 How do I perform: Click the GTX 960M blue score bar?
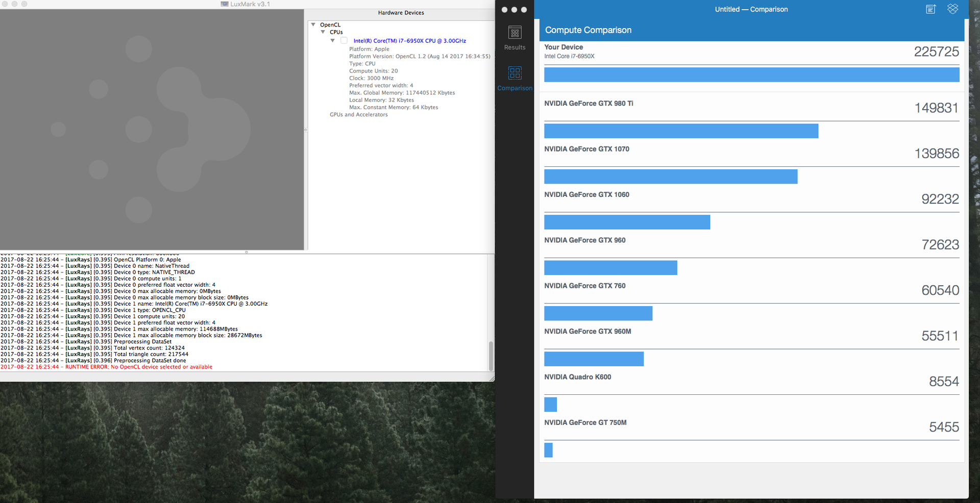point(594,359)
